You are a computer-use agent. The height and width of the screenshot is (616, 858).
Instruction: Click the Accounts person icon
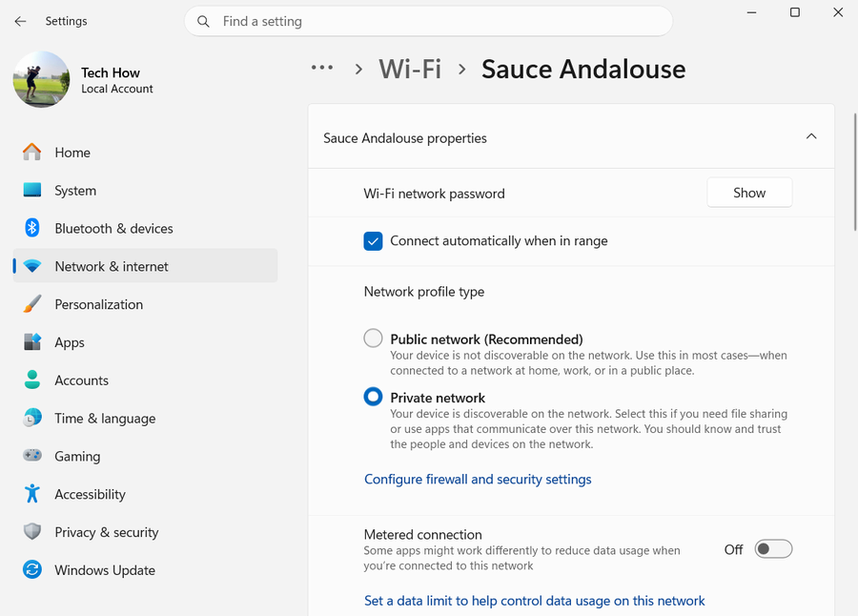click(x=32, y=380)
